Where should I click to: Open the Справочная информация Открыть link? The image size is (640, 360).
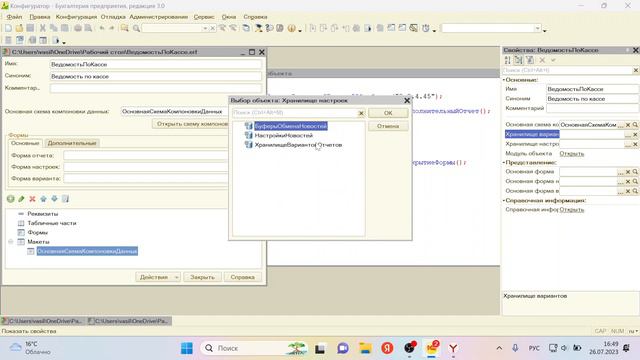(x=571, y=209)
